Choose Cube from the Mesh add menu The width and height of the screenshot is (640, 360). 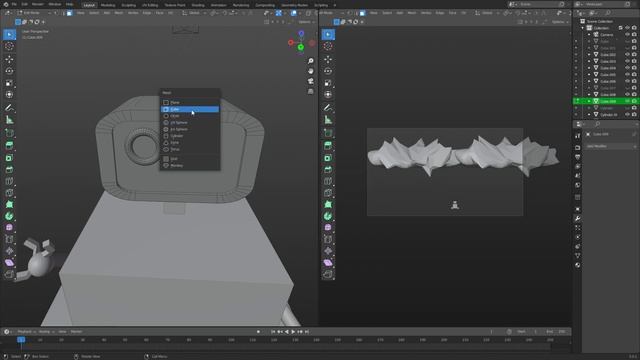190,109
